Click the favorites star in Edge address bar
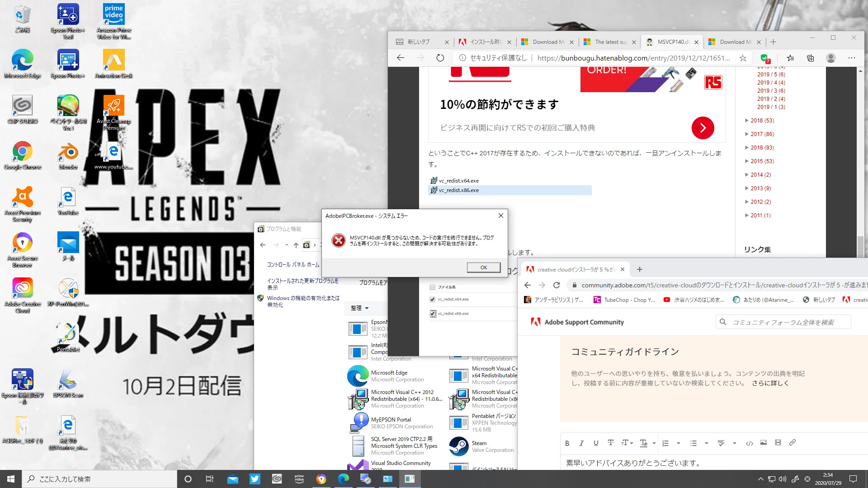This screenshot has height=488, width=868. click(743, 58)
